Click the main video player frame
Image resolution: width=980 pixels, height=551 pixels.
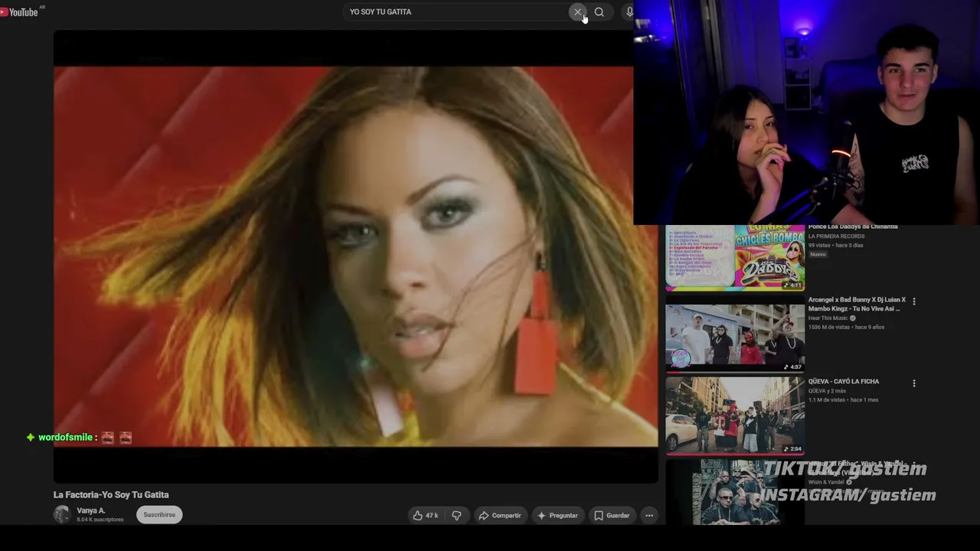(355, 256)
